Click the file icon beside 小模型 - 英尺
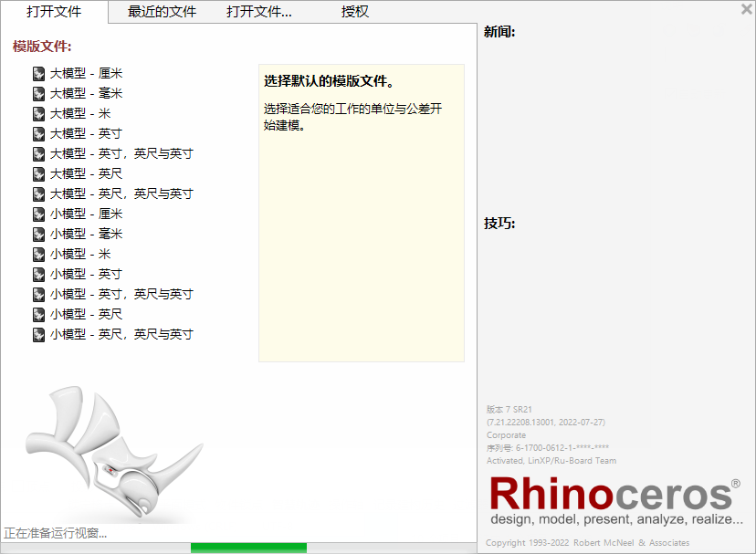Image resolution: width=756 pixels, height=554 pixels. coord(38,314)
